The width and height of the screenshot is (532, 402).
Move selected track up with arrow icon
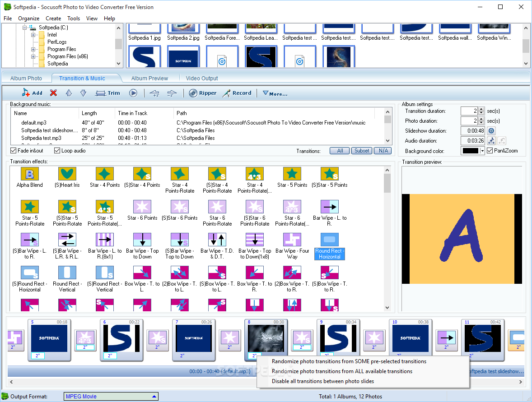pyautogui.click(x=69, y=92)
